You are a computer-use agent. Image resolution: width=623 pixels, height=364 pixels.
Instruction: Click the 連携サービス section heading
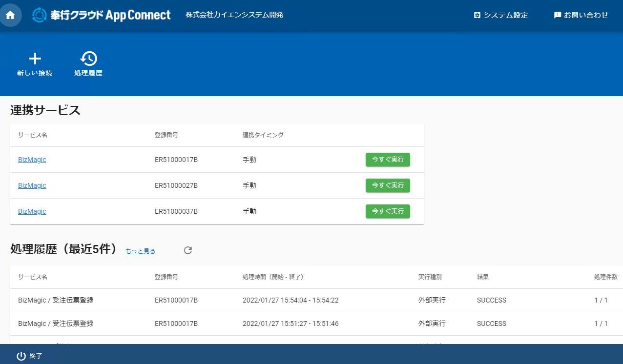(x=45, y=110)
